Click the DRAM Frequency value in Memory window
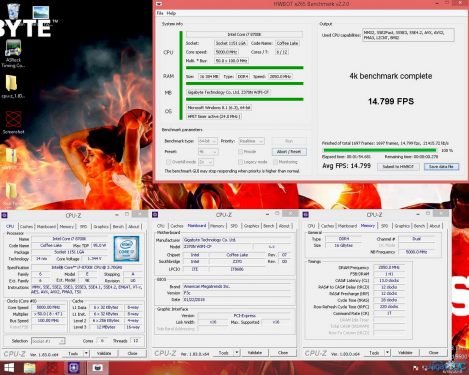The width and height of the screenshot is (469, 375). point(389,267)
